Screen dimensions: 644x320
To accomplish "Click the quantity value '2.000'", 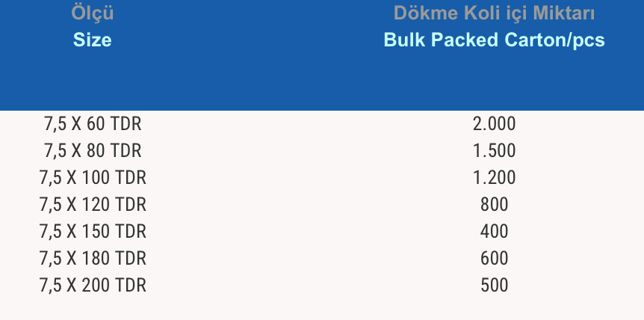I will [x=494, y=124].
